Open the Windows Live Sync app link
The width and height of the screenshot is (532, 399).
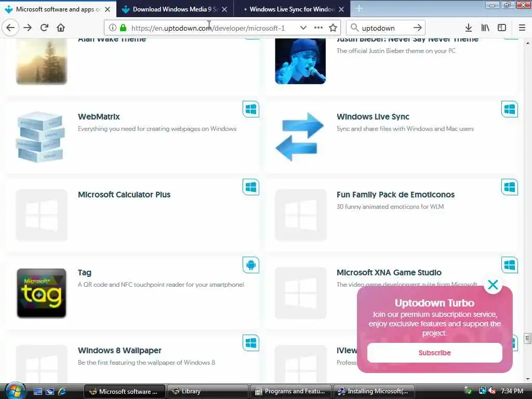coord(373,117)
